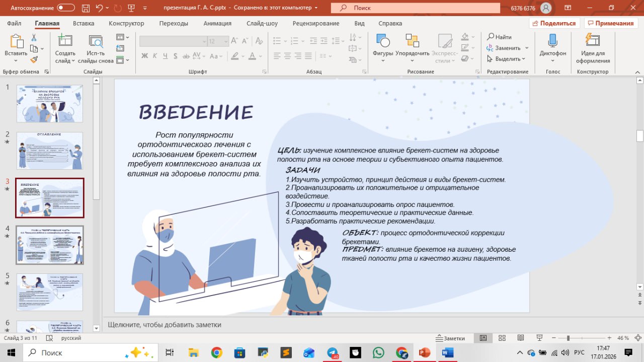Image resolution: width=644 pixels, height=362 pixels.
Task: Click the Bold (Ж) formatting icon
Action: coord(144,55)
